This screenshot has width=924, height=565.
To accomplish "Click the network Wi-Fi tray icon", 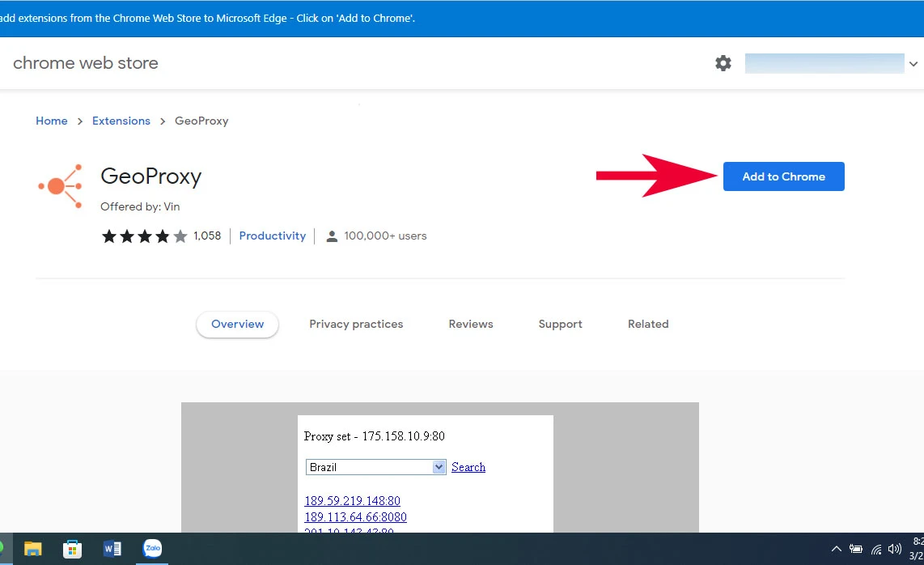I will click(876, 549).
